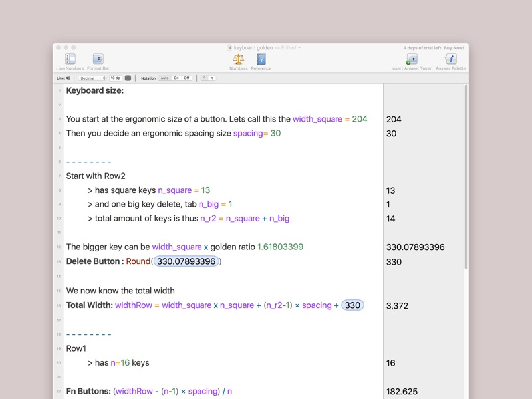This screenshot has width=532, height=399.
Task: Select the degree angle mode button
Action: pyautogui.click(x=204, y=78)
